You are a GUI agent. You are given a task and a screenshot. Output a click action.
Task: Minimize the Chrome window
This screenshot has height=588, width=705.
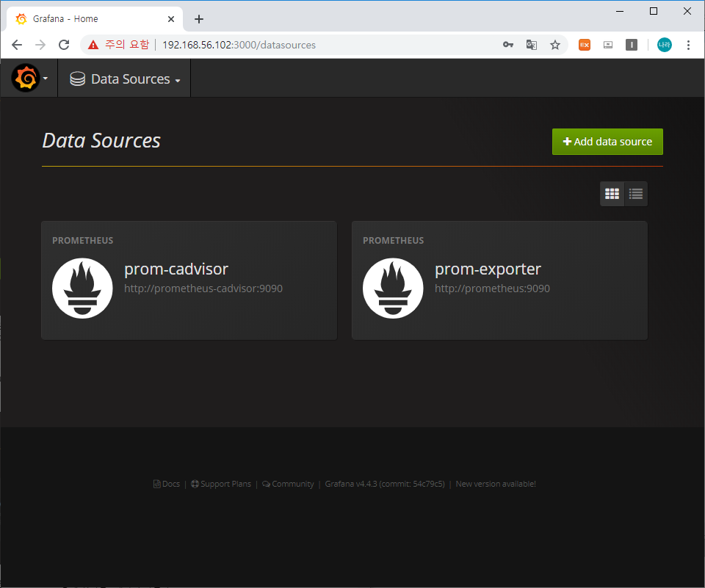[620, 11]
